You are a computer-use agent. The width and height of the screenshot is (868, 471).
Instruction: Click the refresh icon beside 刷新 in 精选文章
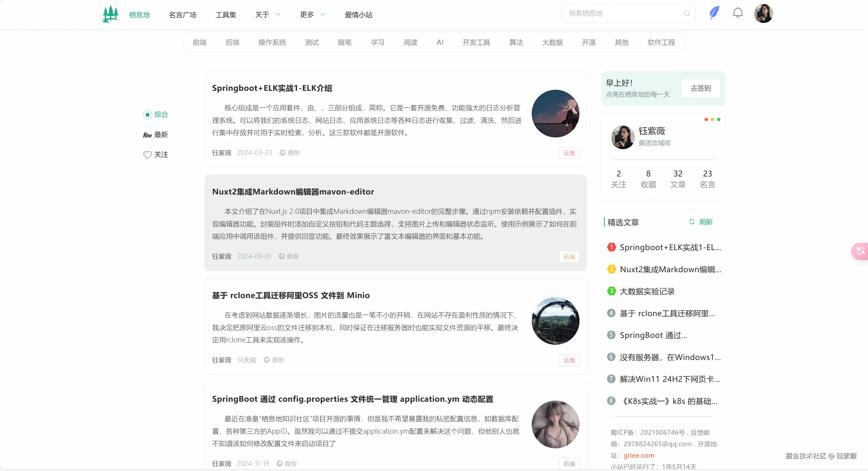[x=692, y=222]
